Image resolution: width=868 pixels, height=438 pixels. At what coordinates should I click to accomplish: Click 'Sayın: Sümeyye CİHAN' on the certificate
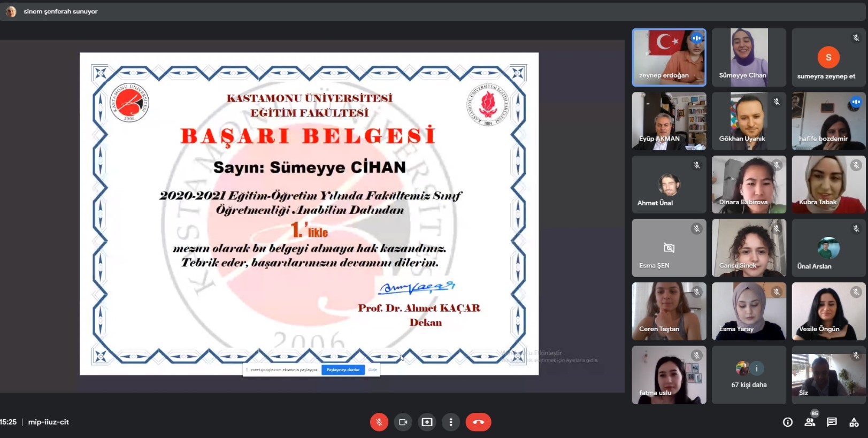tap(310, 167)
